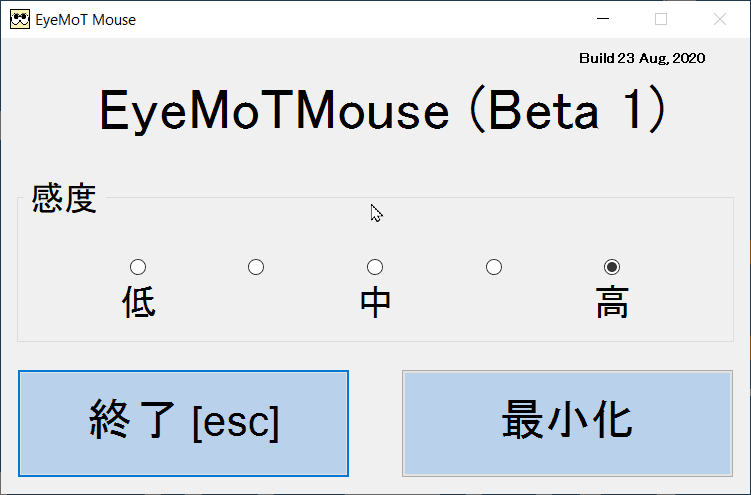The width and height of the screenshot is (751, 495).
Task: Select the lowest sensitivity radio button
Action: point(138,267)
